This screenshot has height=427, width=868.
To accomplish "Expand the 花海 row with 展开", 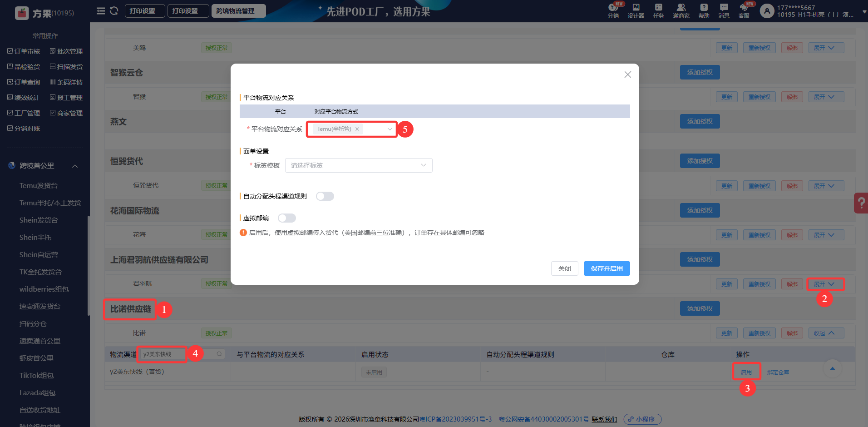I will (826, 235).
